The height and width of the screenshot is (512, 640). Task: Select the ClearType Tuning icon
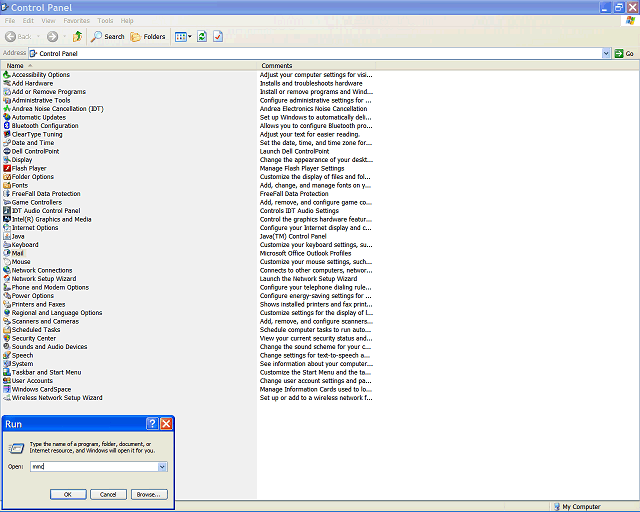[x=7, y=134]
